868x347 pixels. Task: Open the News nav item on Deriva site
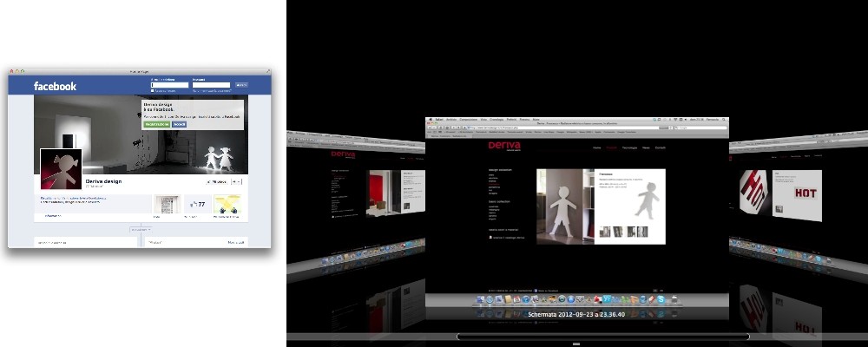[646, 147]
